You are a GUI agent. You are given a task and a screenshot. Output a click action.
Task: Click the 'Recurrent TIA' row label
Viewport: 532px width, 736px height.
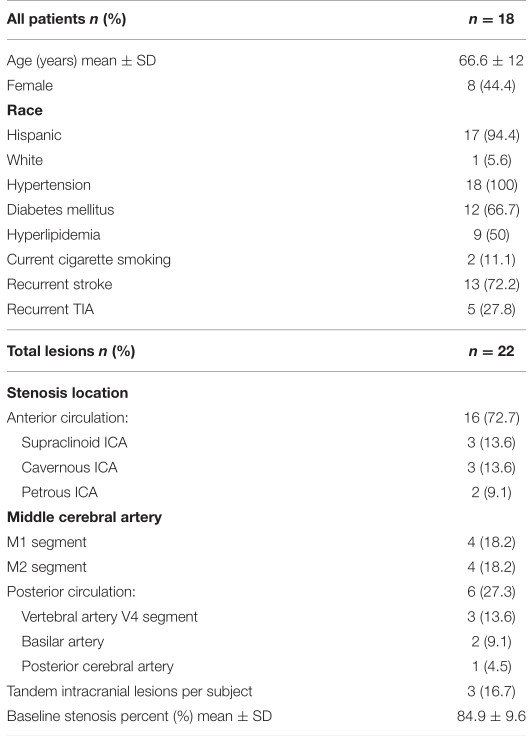point(50,309)
